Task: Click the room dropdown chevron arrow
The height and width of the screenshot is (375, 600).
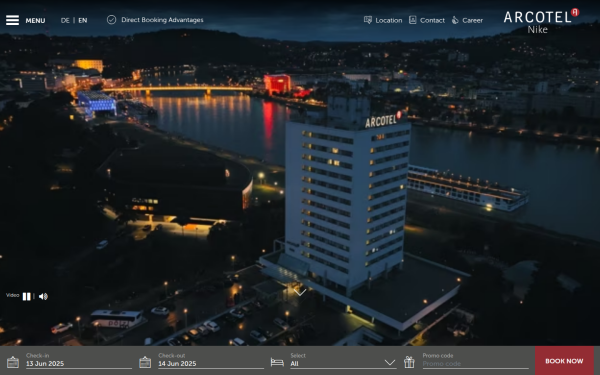Action: (390, 362)
